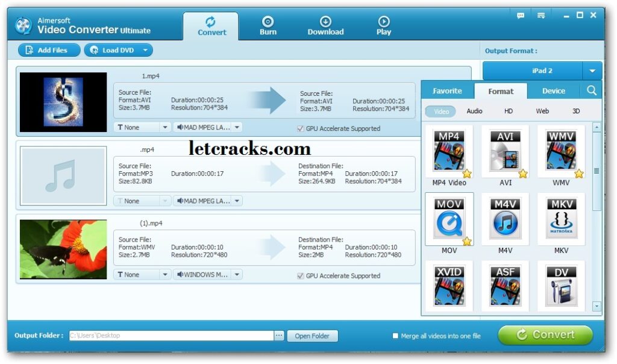Select the MOV QuickTime format icon

pos(449,219)
